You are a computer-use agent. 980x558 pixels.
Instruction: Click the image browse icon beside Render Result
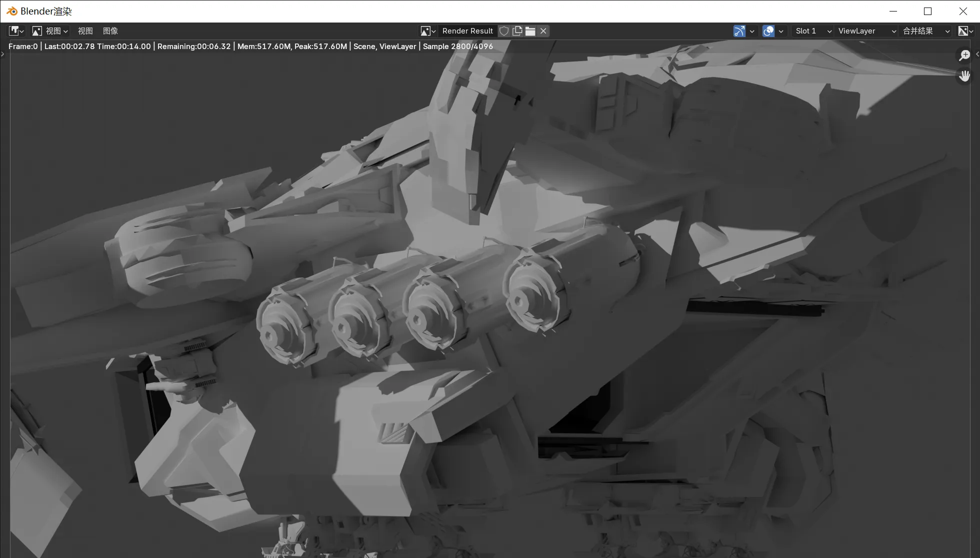point(428,31)
